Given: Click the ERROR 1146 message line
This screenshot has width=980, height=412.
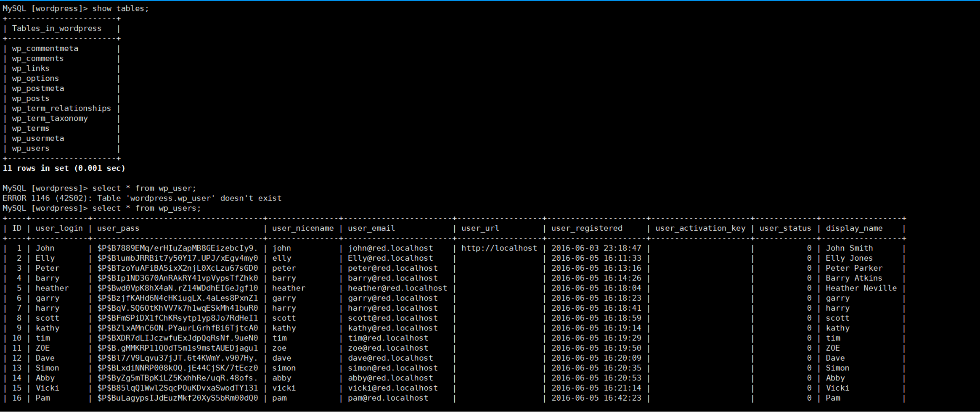Looking at the screenshot, I should click(142, 198).
